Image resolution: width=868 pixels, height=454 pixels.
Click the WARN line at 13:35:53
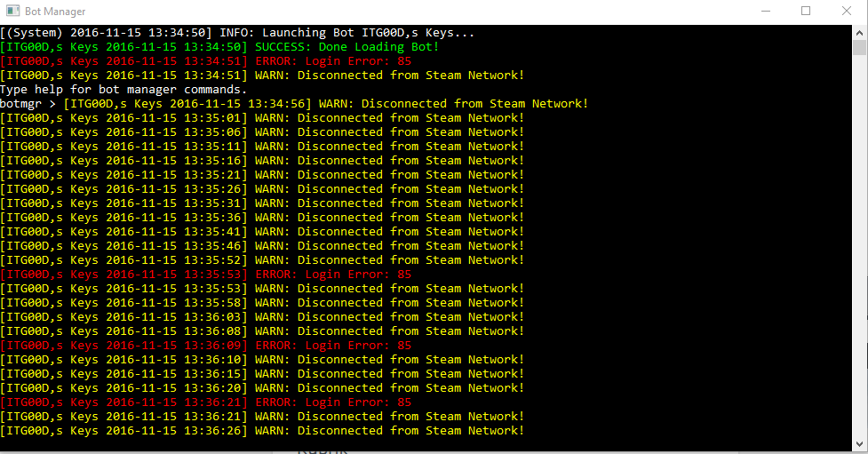pos(262,289)
